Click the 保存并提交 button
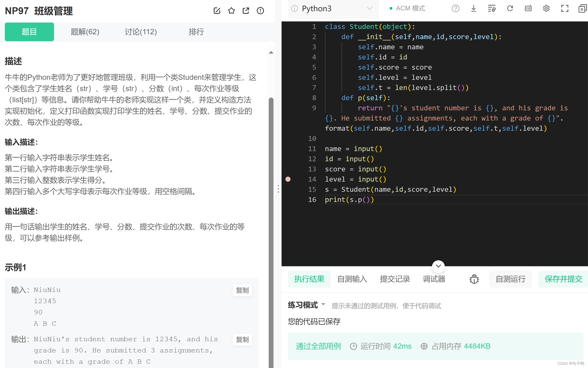Viewport: 588px width, 368px height. click(563, 279)
